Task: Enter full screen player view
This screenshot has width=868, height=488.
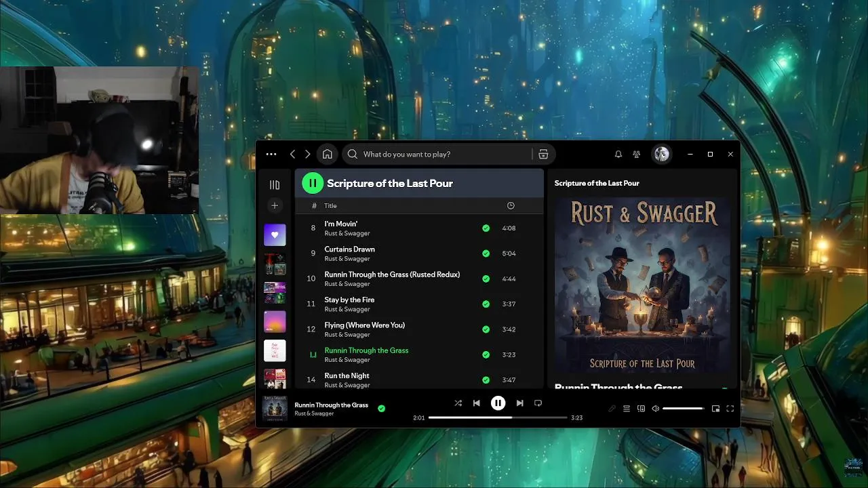Action: tap(730, 409)
